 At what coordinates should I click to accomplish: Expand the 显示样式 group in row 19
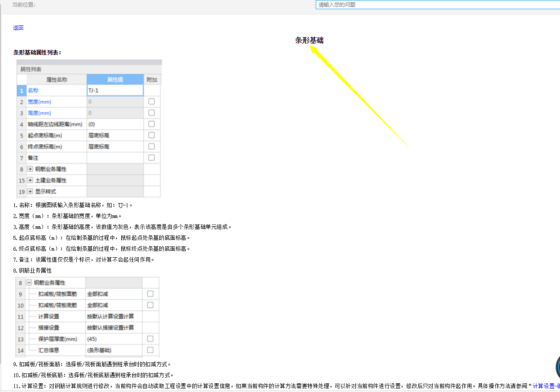tap(30, 191)
